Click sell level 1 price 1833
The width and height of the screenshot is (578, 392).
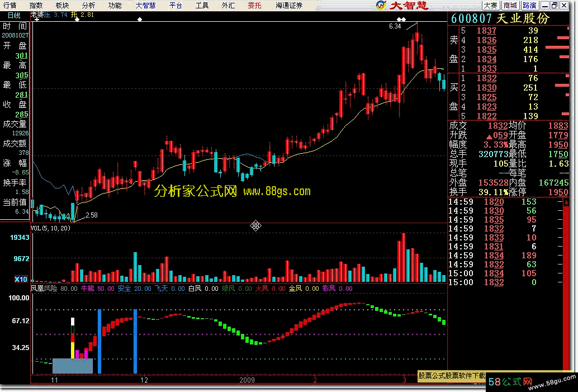click(486, 69)
